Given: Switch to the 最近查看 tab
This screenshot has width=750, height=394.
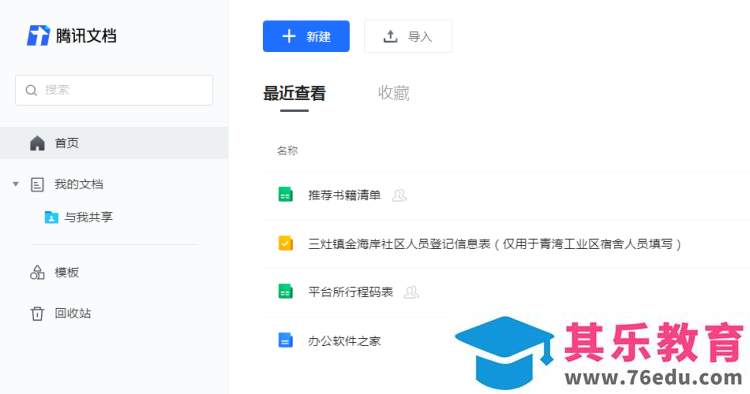Looking at the screenshot, I should (x=294, y=93).
